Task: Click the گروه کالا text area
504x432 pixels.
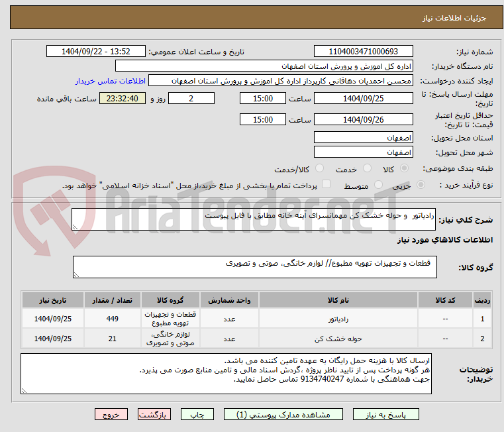Action: tap(255, 267)
